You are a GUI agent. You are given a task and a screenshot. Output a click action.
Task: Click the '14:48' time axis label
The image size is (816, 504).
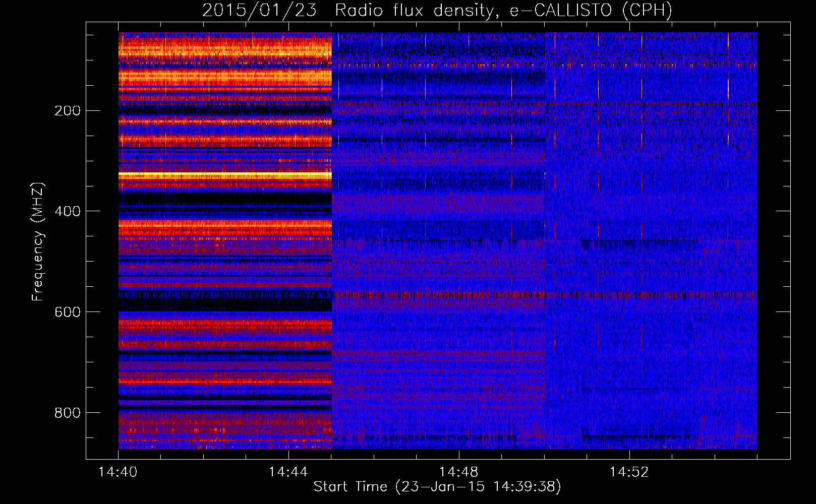pos(458,472)
